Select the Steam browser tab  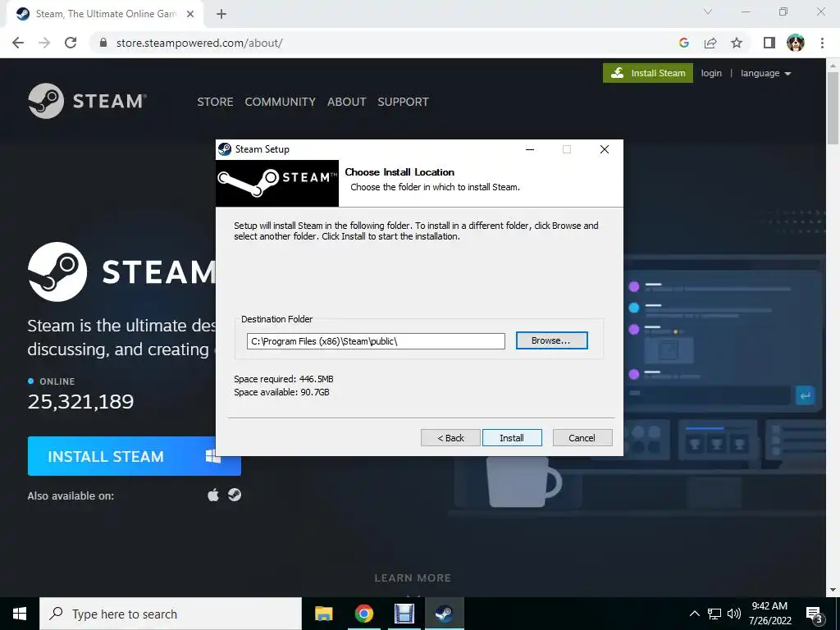click(104, 15)
